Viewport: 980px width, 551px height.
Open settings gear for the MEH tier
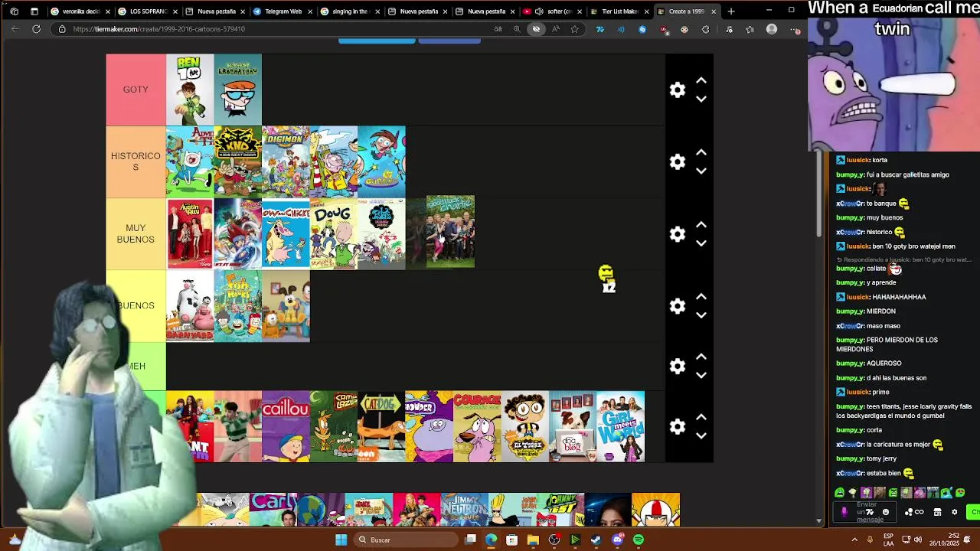[678, 366]
